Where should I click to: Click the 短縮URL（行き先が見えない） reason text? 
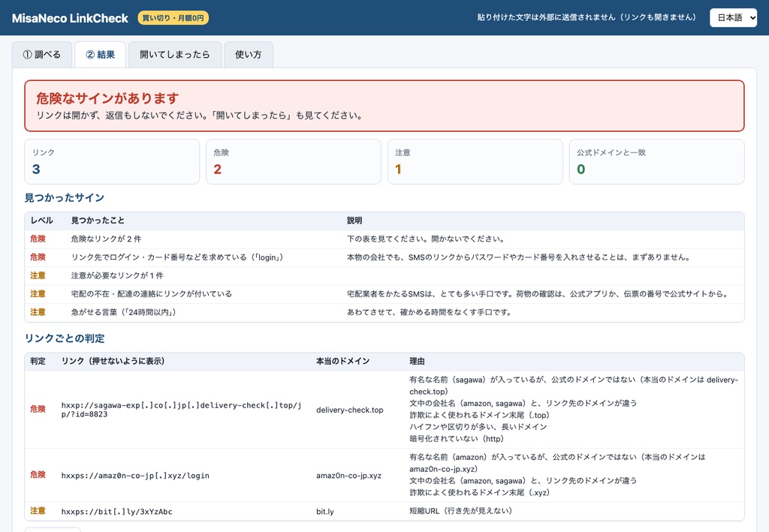point(460,511)
